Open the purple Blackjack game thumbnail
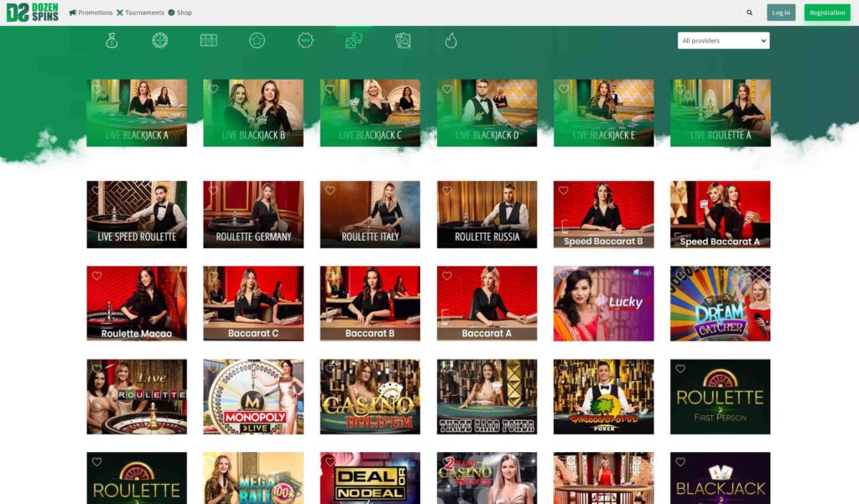Screen dimensions: 859x504 [721, 478]
